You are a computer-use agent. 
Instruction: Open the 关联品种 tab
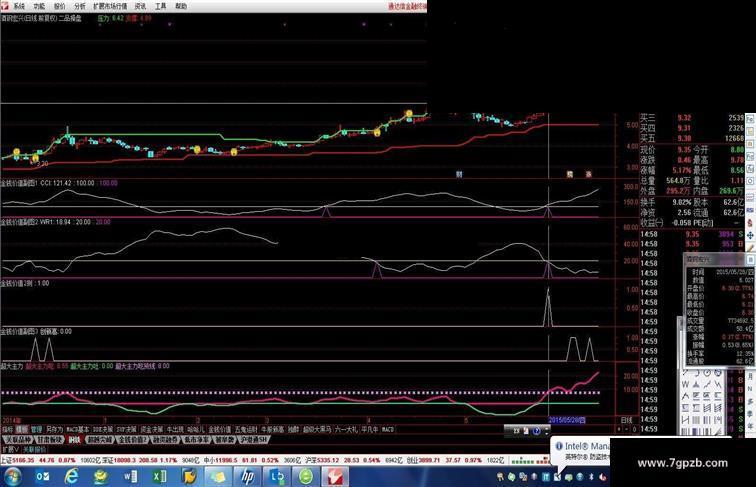point(18,440)
